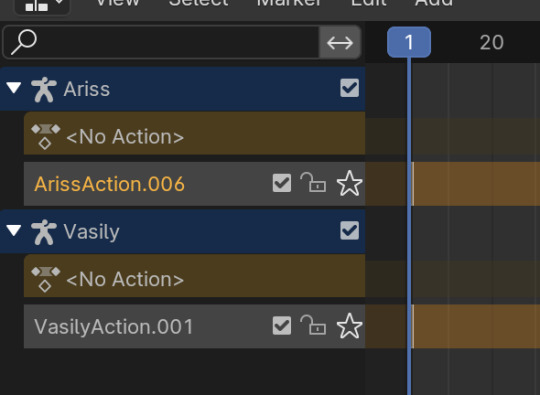Collapse the Ariss channel group

point(14,88)
